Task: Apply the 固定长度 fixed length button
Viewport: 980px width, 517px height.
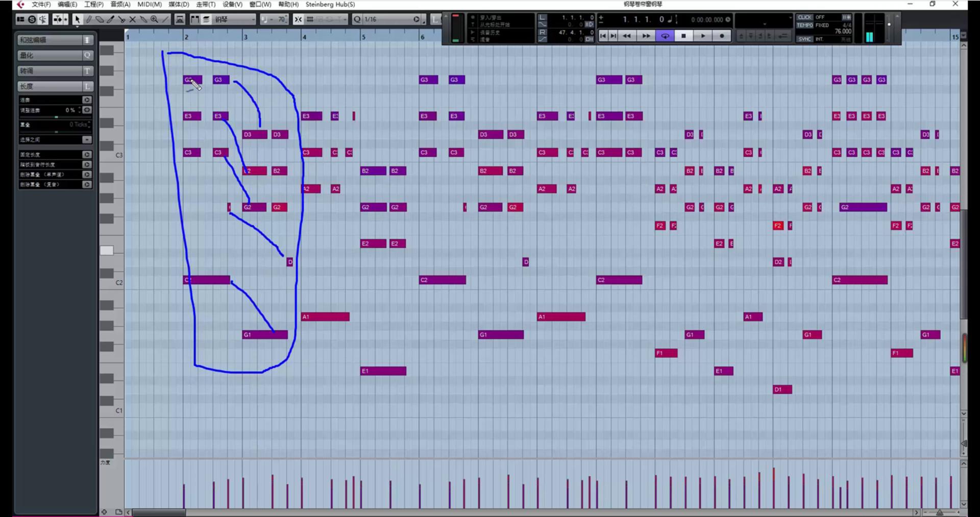Action: (87, 154)
